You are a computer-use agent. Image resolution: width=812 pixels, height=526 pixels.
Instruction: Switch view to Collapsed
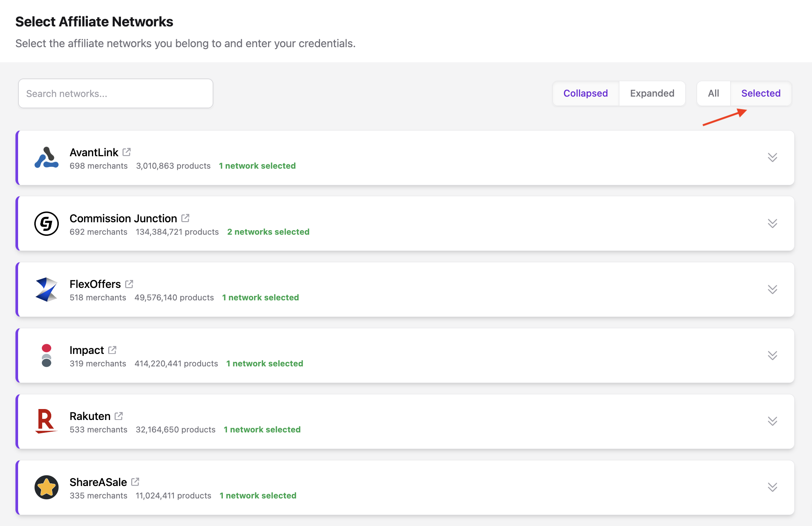point(585,93)
